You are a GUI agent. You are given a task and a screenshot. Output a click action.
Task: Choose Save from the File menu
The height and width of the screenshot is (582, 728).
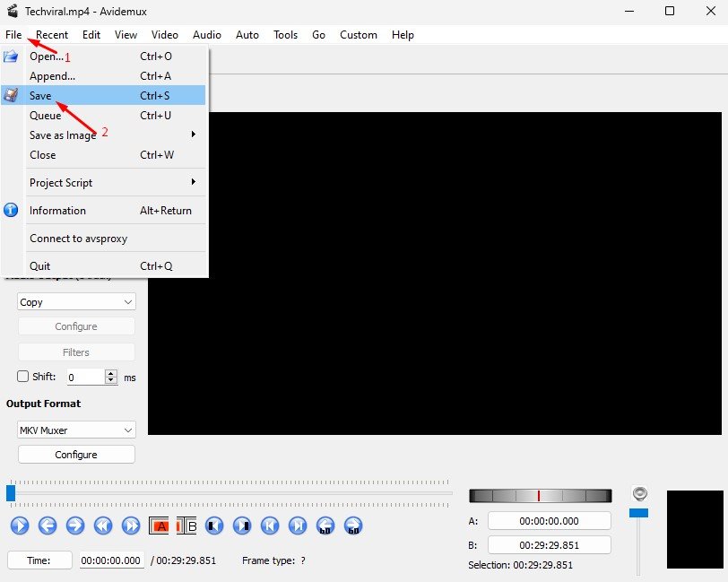coord(41,96)
